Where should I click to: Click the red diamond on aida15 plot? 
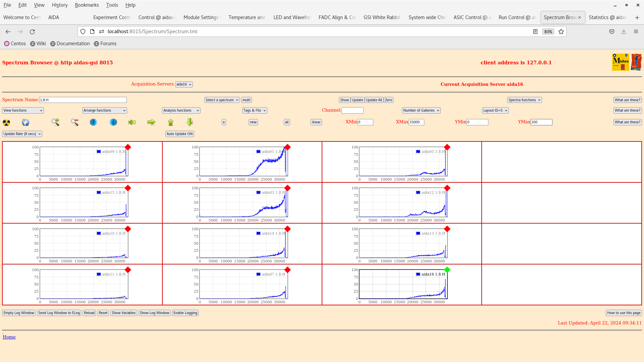click(128, 188)
